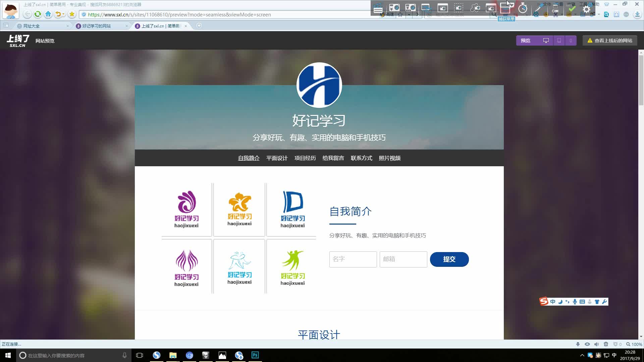This screenshot has height=362, width=644.
Task: Open the capture toolbar settings gear
Action: [587, 9]
